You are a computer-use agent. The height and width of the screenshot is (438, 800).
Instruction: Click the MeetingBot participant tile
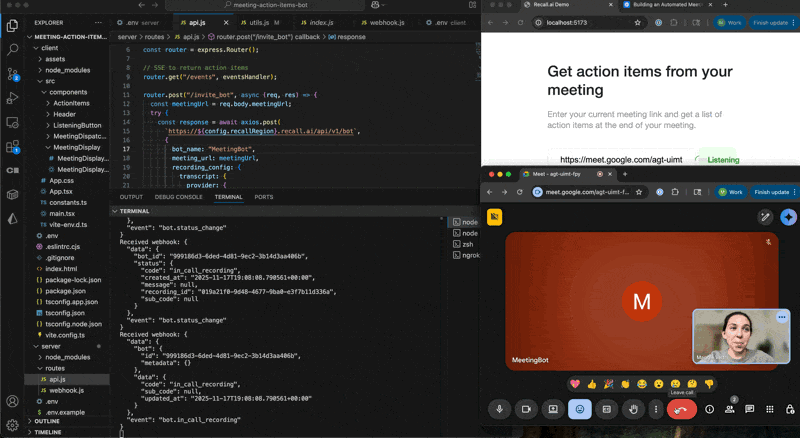pos(642,301)
